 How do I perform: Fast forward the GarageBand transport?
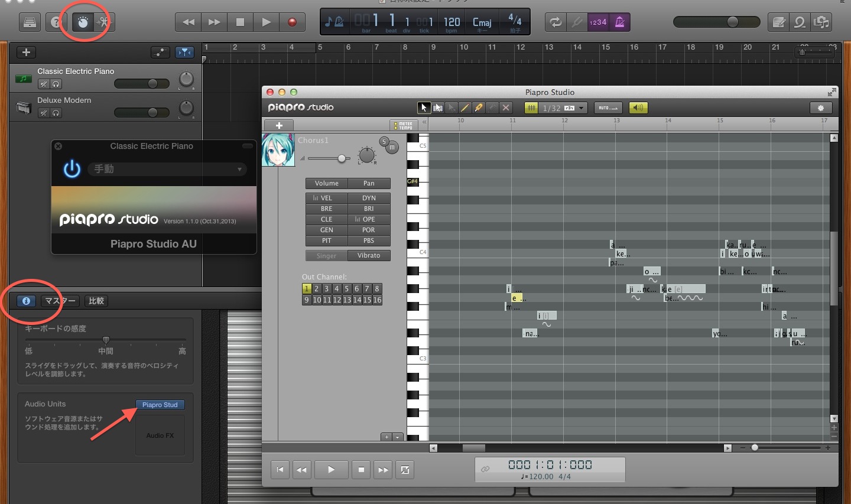click(x=215, y=22)
